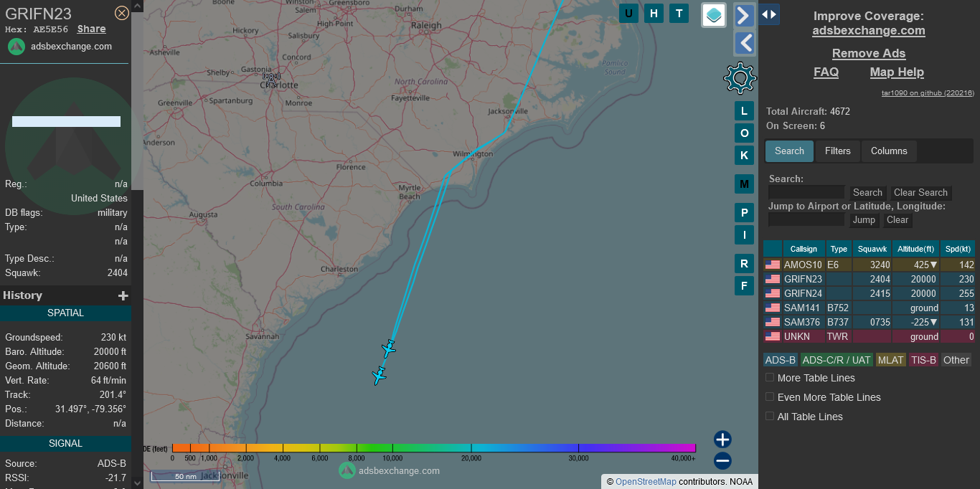The width and height of the screenshot is (980, 489).
Task: Toggle the H map button
Action: [654, 14]
